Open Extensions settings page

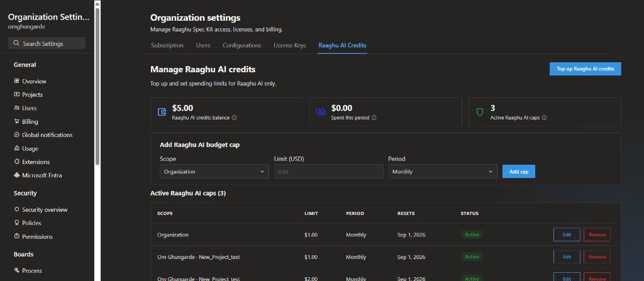coord(36,162)
